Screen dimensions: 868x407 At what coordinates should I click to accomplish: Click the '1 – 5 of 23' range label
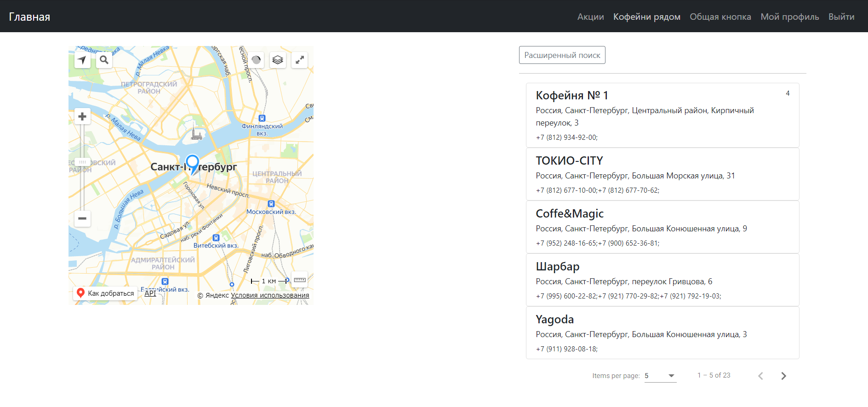tap(714, 375)
